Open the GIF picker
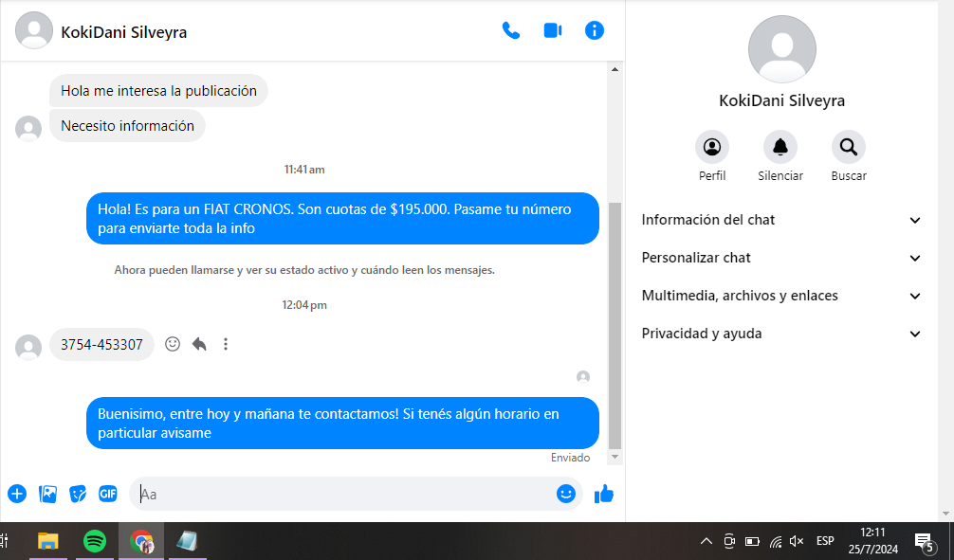This screenshot has height=560, width=954. click(x=108, y=494)
